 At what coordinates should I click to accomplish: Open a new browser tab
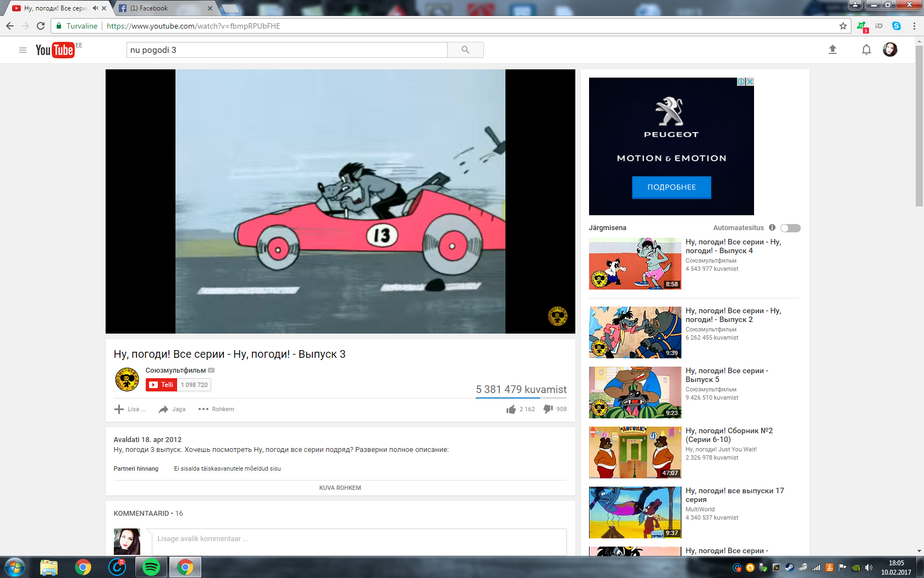pyautogui.click(x=231, y=9)
